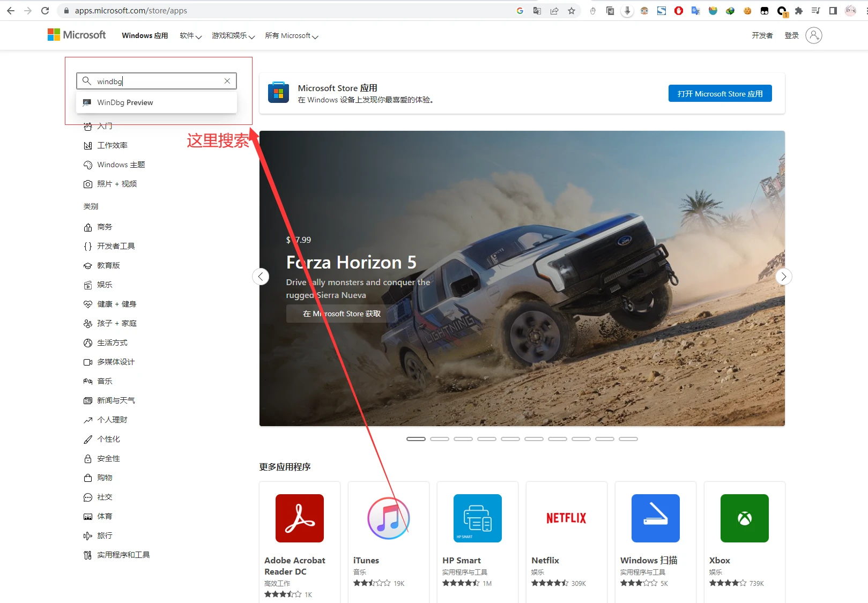
Task: Click the Microsoft Store app bag icon
Action: pos(278,92)
